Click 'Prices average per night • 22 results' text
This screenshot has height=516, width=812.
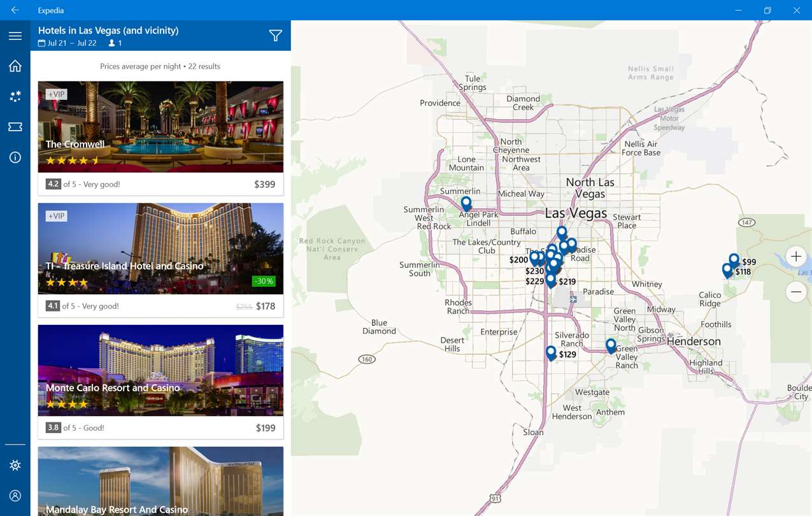tap(160, 66)
